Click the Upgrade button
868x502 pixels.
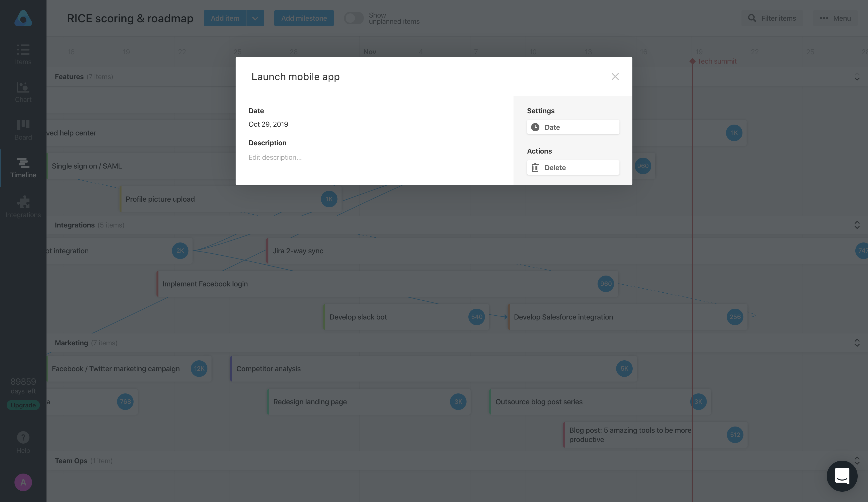[23, 405]
